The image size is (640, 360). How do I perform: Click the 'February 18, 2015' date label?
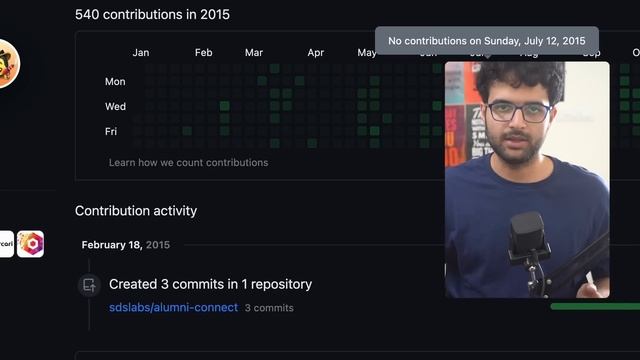[126, 245]
